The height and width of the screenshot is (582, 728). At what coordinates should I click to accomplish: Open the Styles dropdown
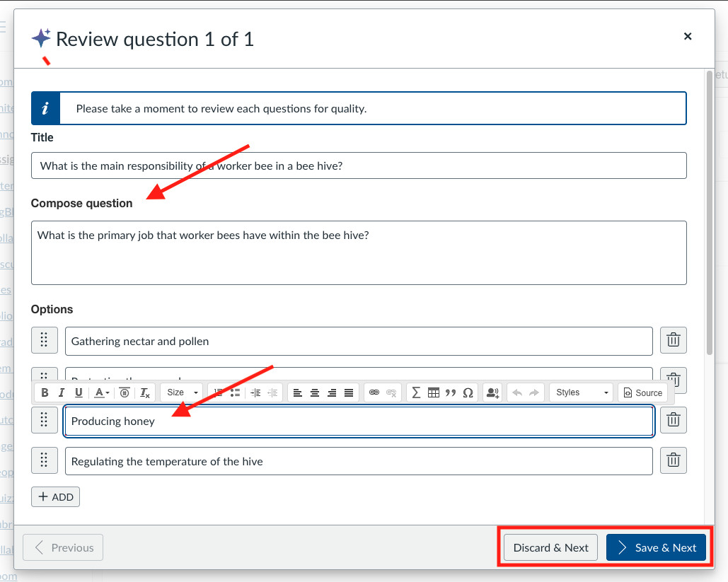(582, 392)
